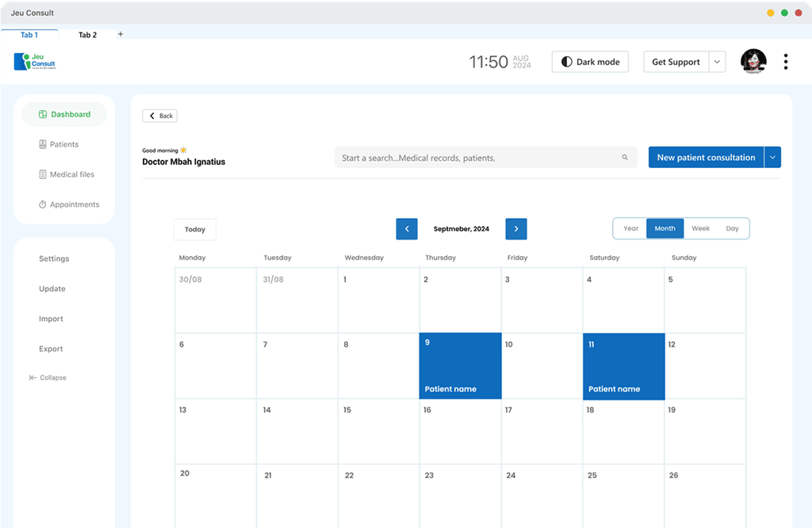Select calendar day 7
Screen dimensions: 812x528
point(297,366)
